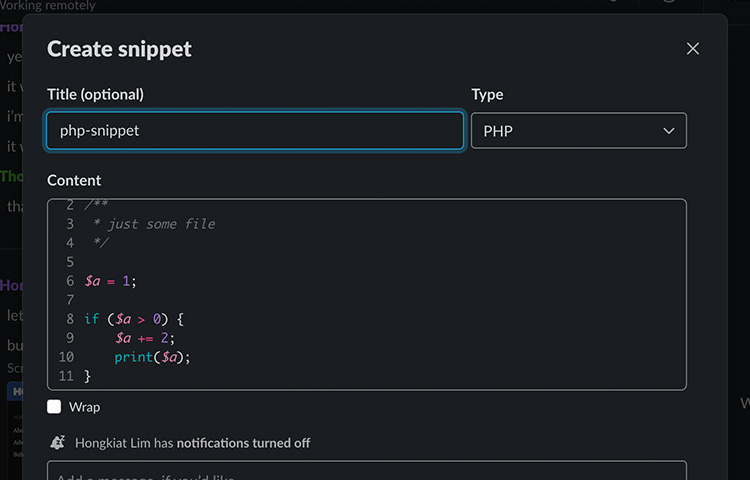This screenshot has width=750, height=480.
Task: Click the notifications turned off bell icon
Action: [58, 443]
